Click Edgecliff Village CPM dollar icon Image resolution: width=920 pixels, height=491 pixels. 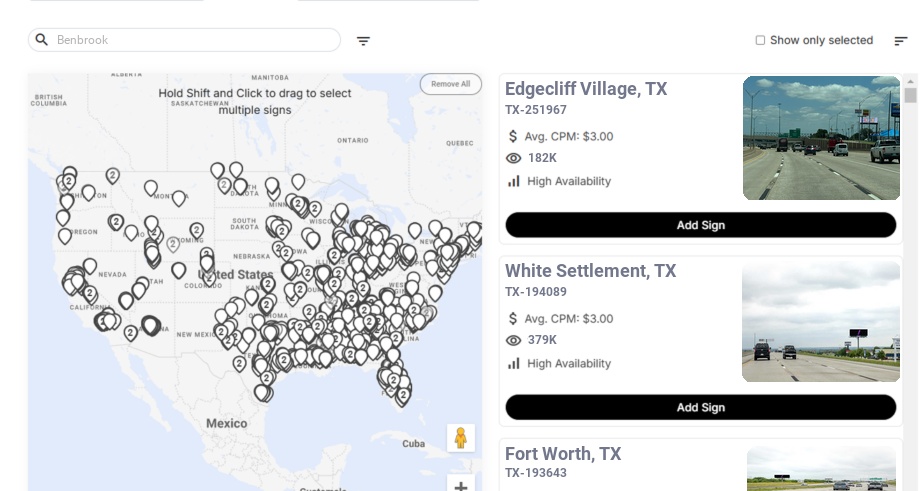(x=514, y=136)
